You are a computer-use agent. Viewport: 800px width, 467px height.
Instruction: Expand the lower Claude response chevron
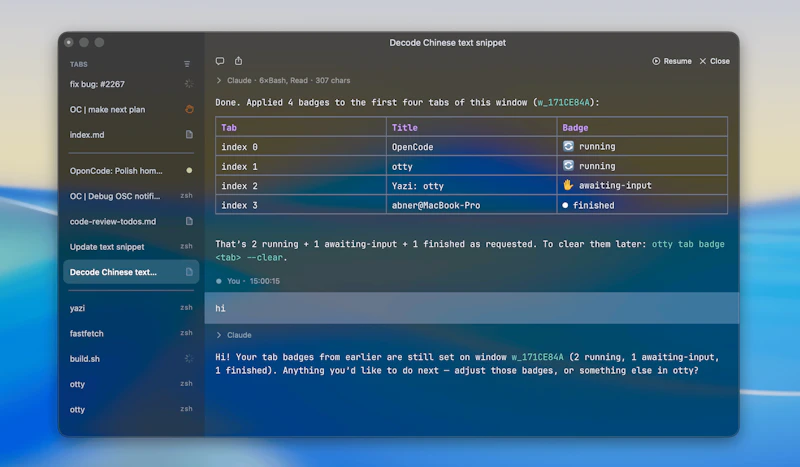219,335
